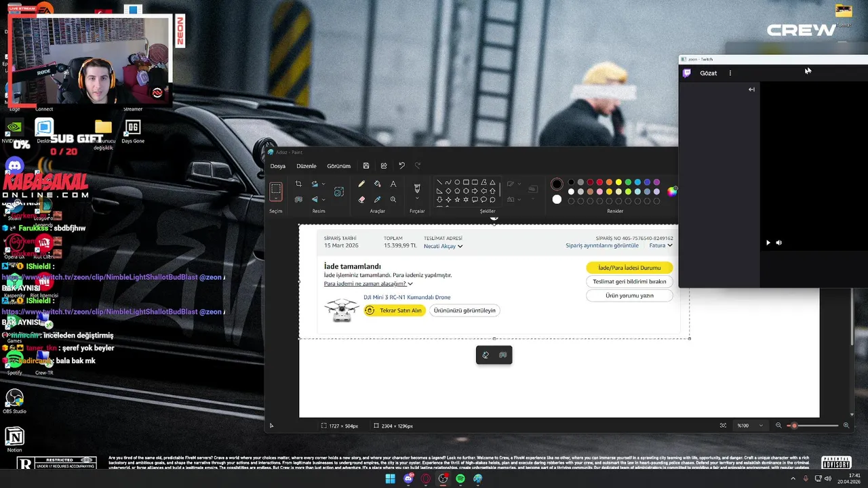Expand the Fatura dropdown

(x=671, y=245)
